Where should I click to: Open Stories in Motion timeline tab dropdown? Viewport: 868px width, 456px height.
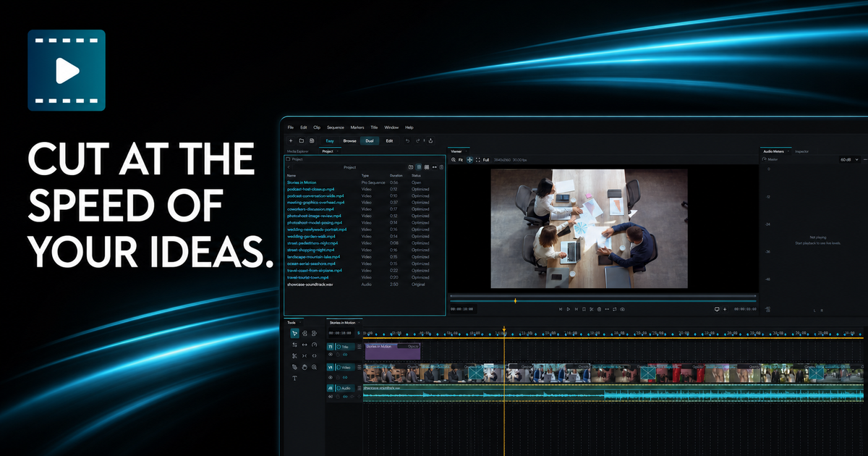pos(359,323)
